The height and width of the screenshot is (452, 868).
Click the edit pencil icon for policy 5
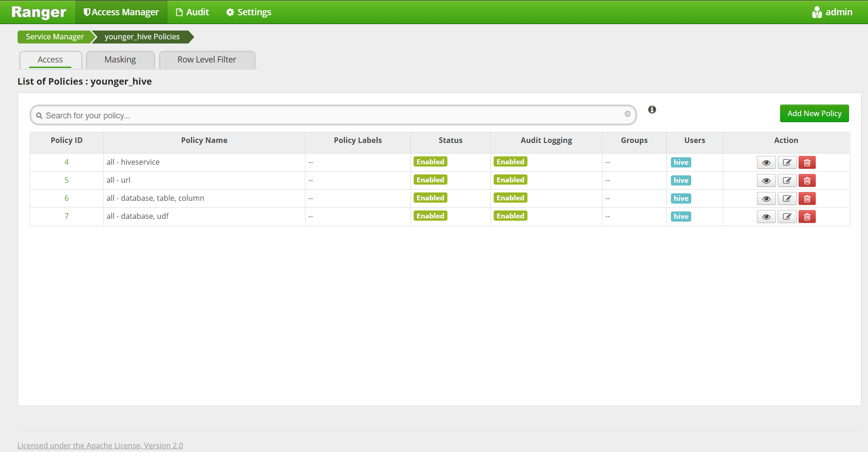pos(787,180)
